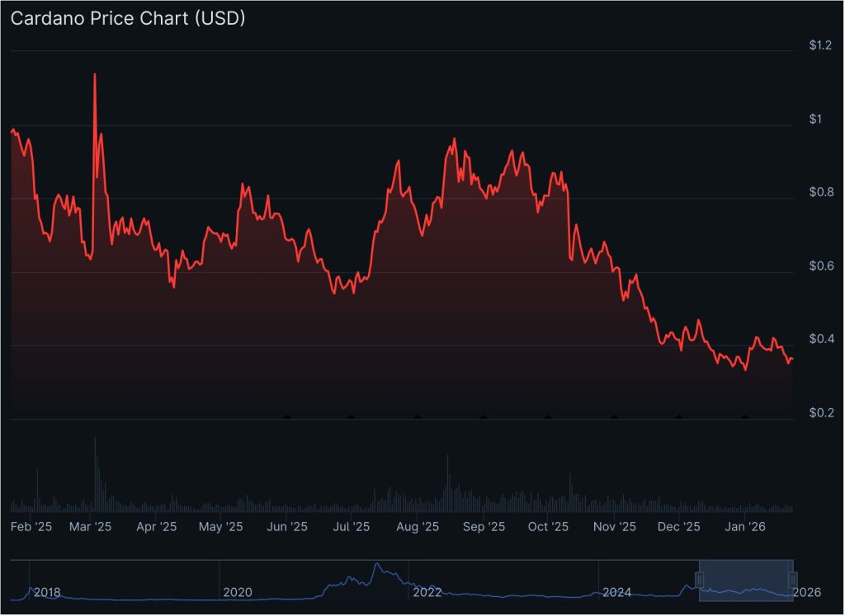Click the Aug '25 date axis label

[418, 527]
